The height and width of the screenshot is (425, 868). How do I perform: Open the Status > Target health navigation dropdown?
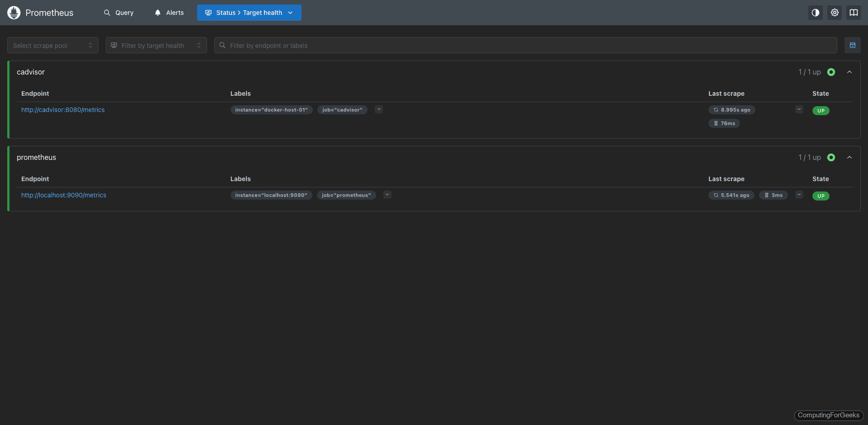(249, 13)
